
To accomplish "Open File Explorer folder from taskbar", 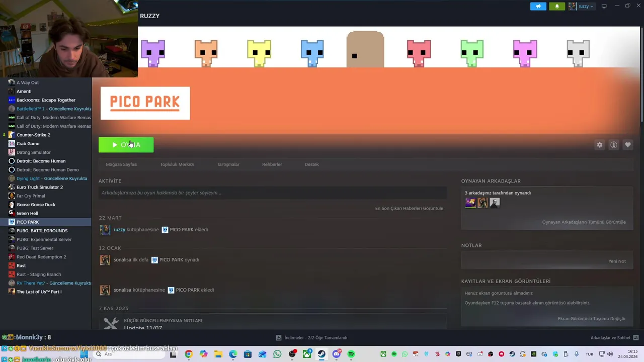I will (218, 354).
